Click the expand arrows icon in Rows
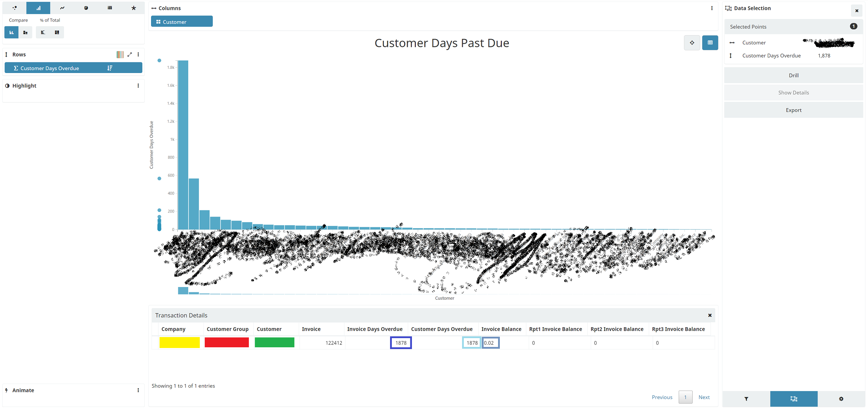The width and height of the screenshot is (868, 409). point(130,55)
